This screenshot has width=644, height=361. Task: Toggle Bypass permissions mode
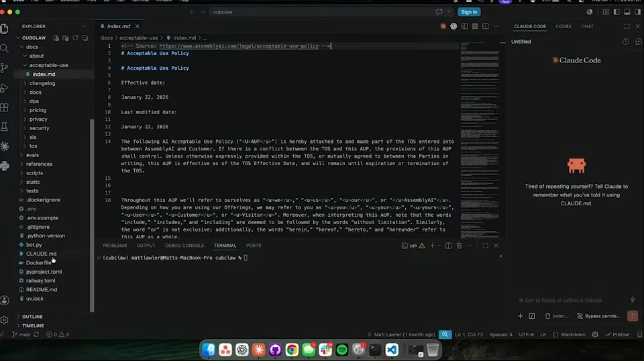tap(598, 316)
